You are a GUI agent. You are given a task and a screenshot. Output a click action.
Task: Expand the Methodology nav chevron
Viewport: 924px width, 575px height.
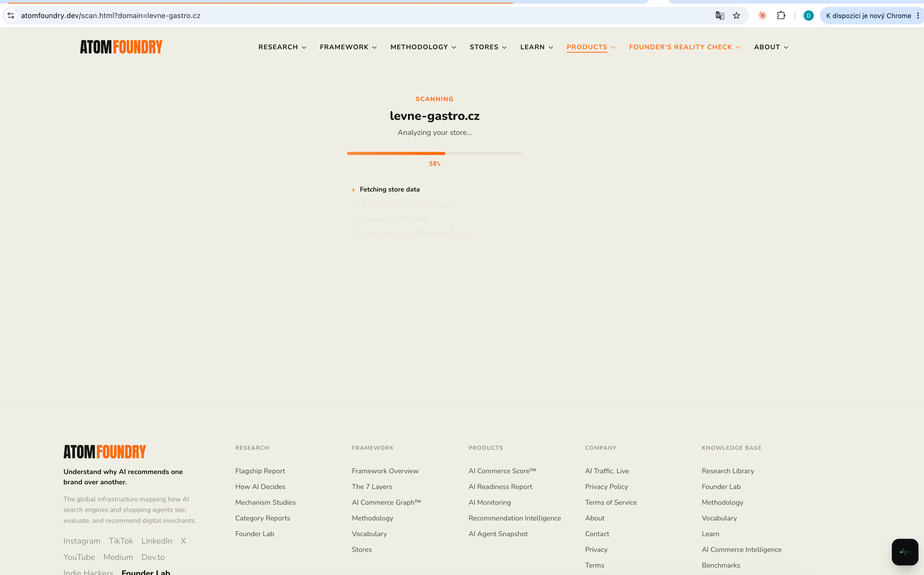tap(454, 47)
